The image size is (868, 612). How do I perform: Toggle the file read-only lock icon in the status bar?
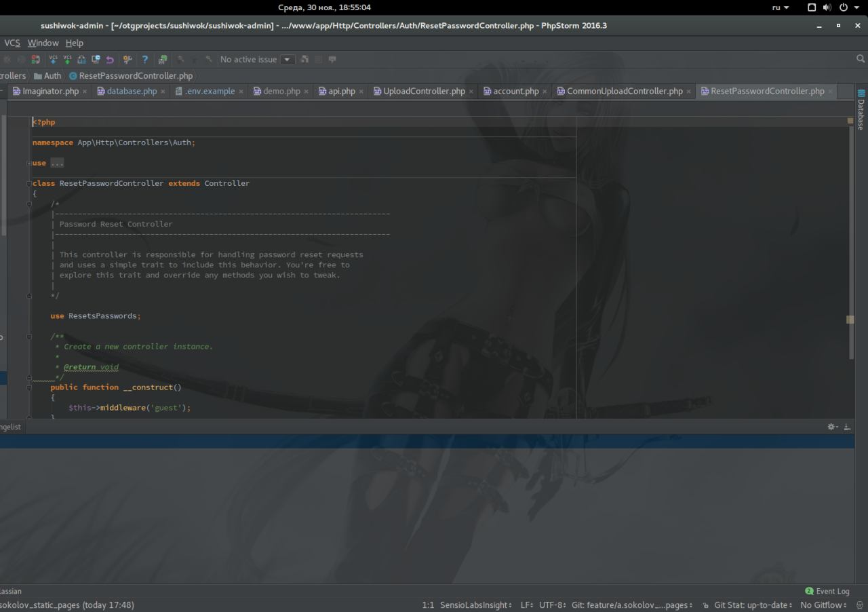pyautogui.click(x=706, y=605)
